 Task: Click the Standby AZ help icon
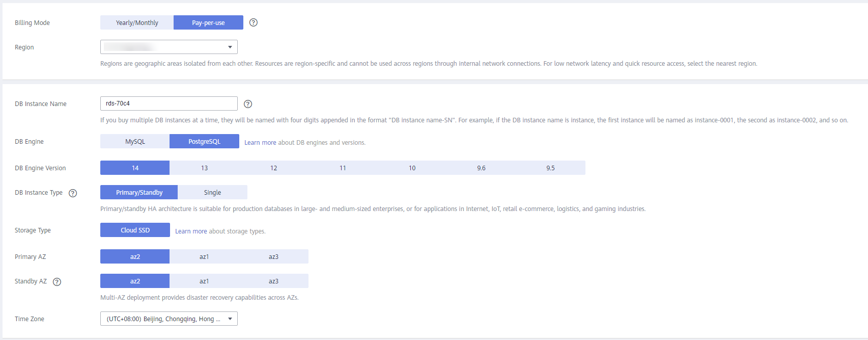pos(57,282)
